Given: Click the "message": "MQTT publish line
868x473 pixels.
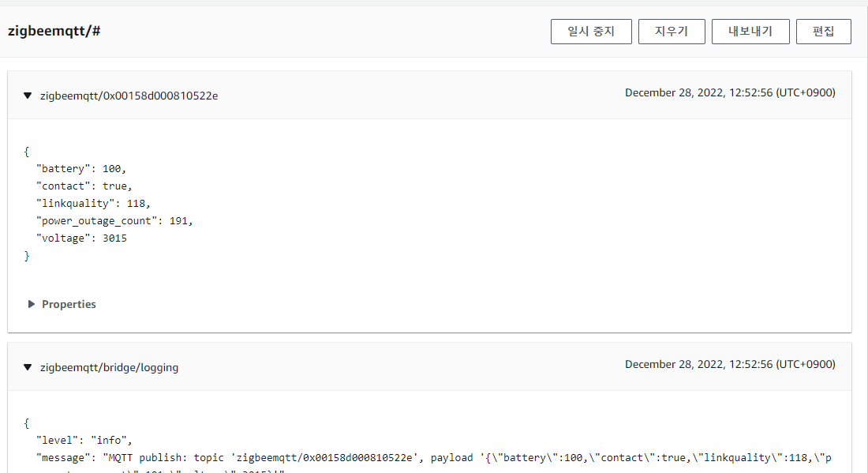Looking at the screenshot, I should pos(433,457).
